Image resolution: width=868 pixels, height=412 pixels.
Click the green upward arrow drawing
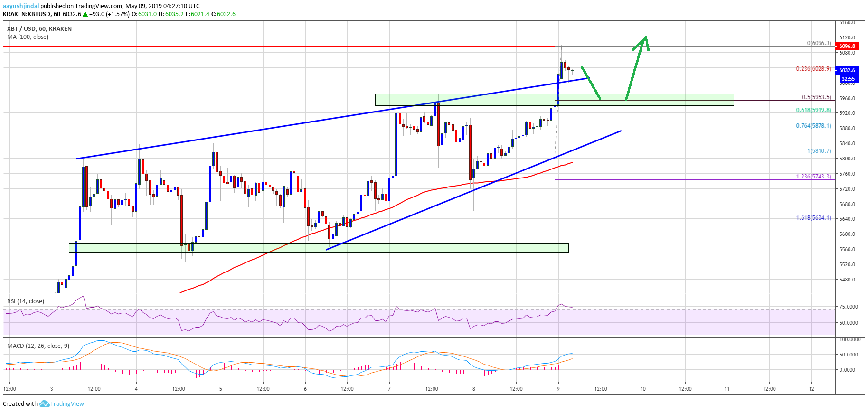(636, 66)
